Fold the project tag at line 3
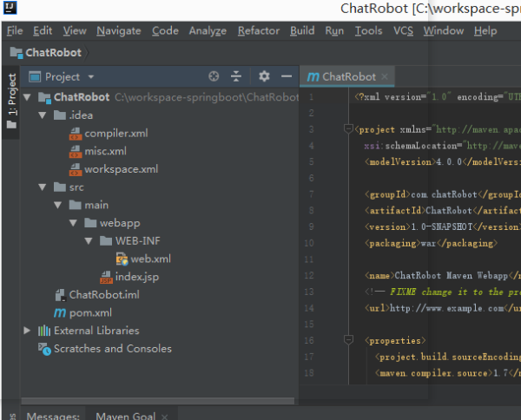 [x=348, y=128]
